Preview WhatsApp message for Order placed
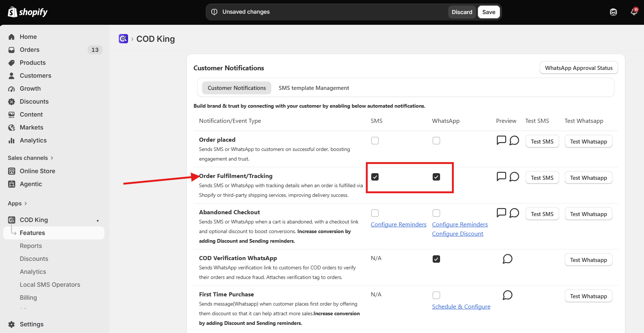 click(x=514, y=140)
